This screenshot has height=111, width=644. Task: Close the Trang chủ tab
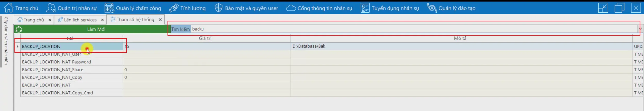[x=50, y=20]
